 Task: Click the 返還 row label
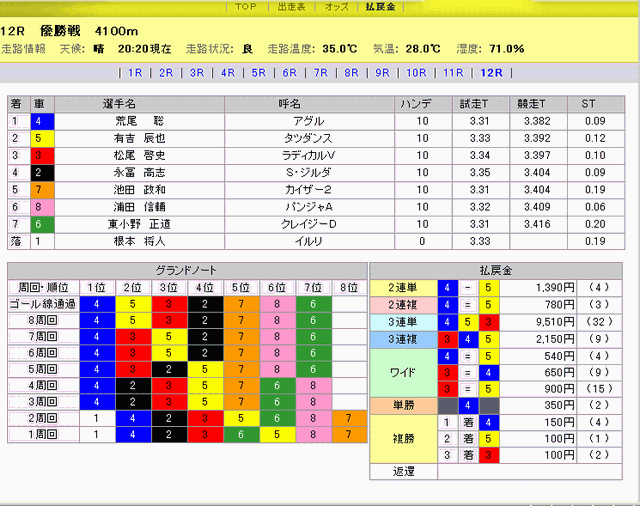click(403, 472)
